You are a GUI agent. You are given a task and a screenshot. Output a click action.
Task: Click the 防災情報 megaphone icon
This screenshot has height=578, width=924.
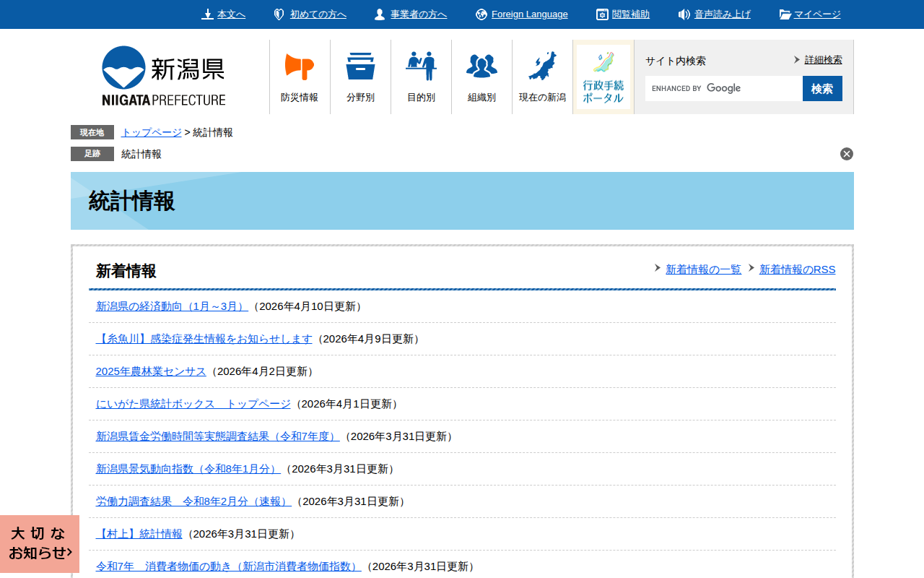300,67
